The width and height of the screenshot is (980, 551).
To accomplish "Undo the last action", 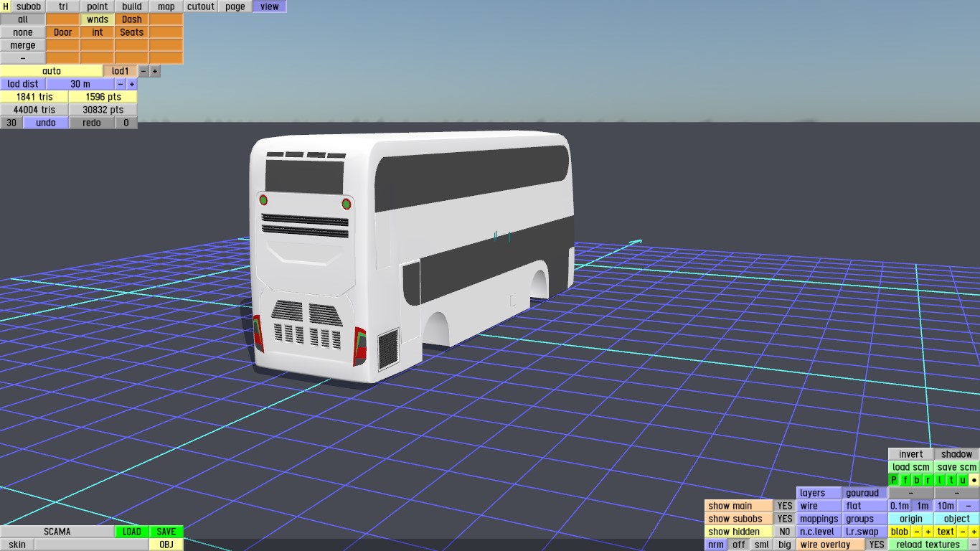I will (46, 123).
